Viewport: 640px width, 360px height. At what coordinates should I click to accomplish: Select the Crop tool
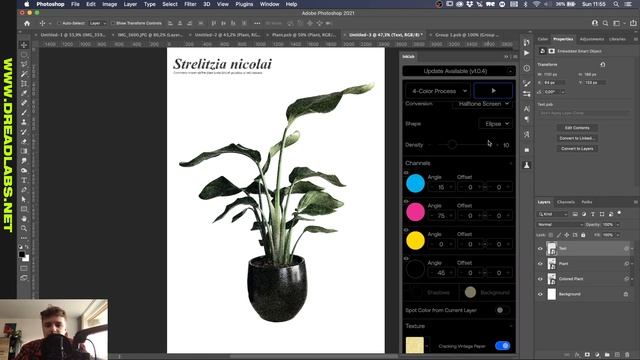tap(24, 83)
